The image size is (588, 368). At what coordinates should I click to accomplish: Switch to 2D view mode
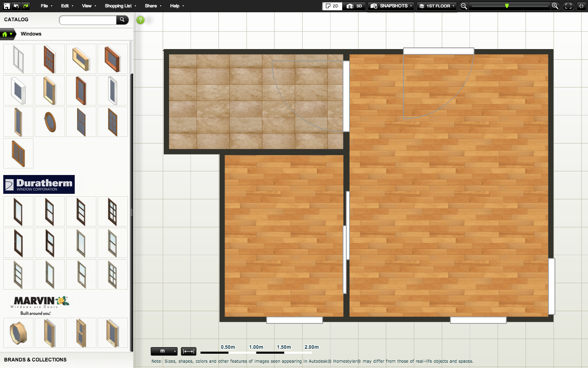(x=332, y=6)
